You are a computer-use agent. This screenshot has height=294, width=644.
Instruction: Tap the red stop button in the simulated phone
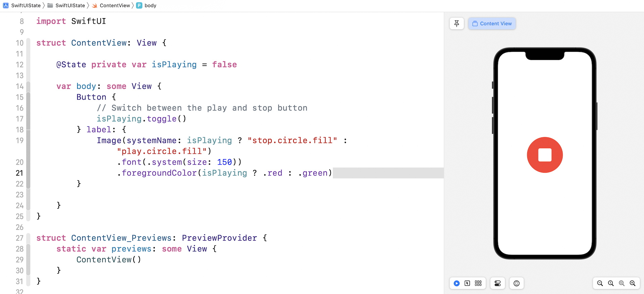click(x=545, y=155)
